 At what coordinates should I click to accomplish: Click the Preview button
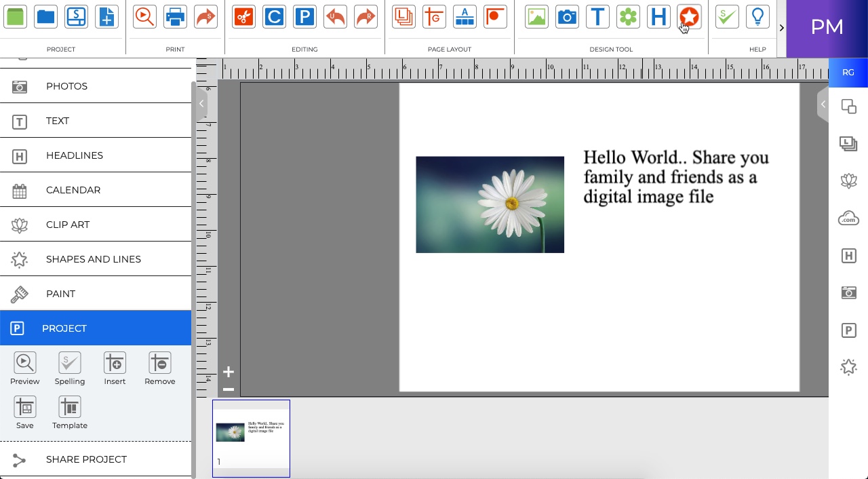coord(24,368)
